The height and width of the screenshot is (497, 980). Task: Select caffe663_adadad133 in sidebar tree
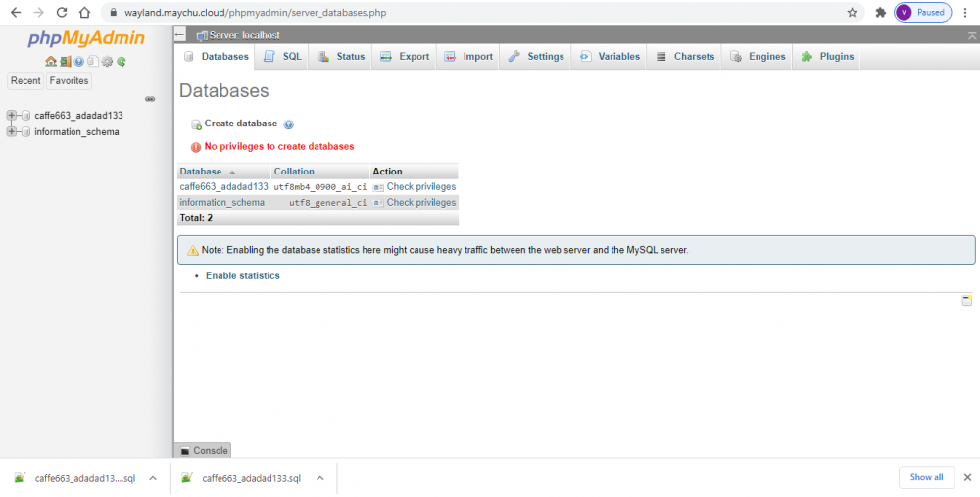[x=78, y=115]
